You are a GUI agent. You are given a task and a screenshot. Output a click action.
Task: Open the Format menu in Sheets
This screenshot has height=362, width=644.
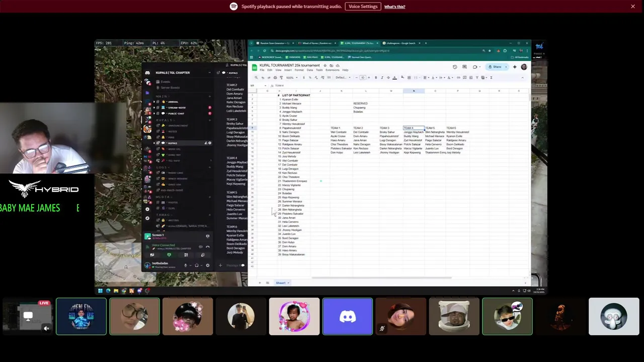point(299,70)
